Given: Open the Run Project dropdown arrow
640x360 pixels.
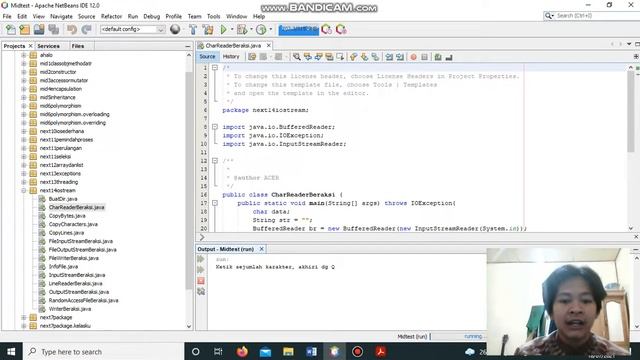Looking at the screenshot, I should pyautogui.click(x=232, y=29).
